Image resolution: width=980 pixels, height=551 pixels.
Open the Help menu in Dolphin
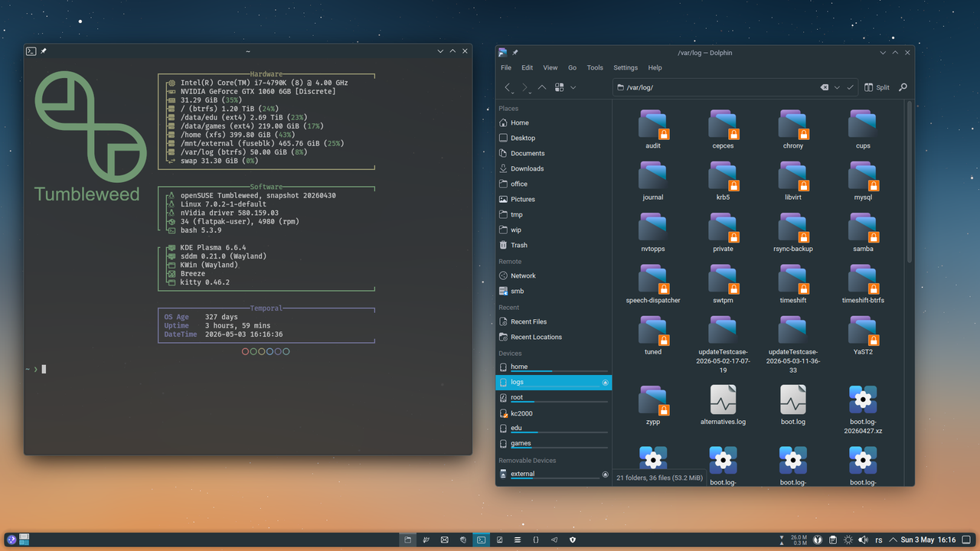[x=655, y=67]
